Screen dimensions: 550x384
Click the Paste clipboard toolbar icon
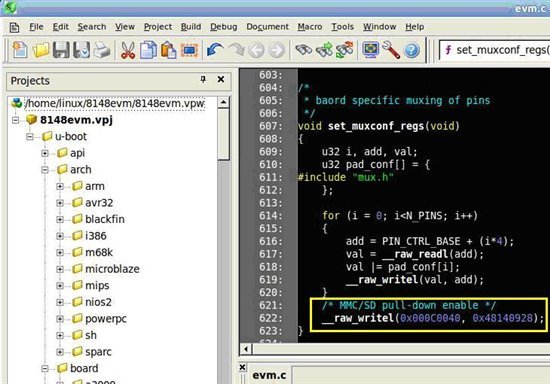[169, 50]
